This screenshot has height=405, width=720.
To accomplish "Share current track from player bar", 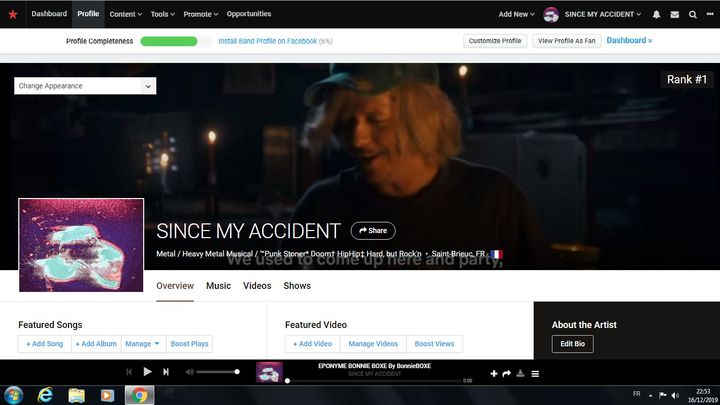I will coord(506,374).
